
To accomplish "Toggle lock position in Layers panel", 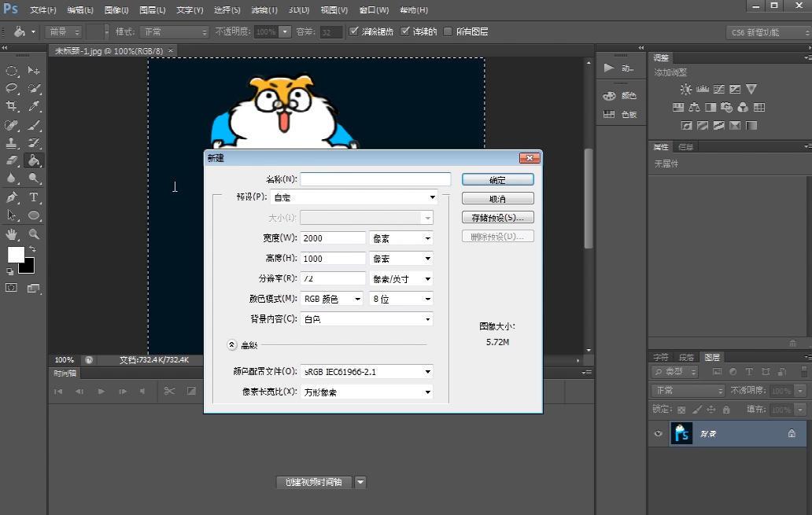I will tap(711, 410).
